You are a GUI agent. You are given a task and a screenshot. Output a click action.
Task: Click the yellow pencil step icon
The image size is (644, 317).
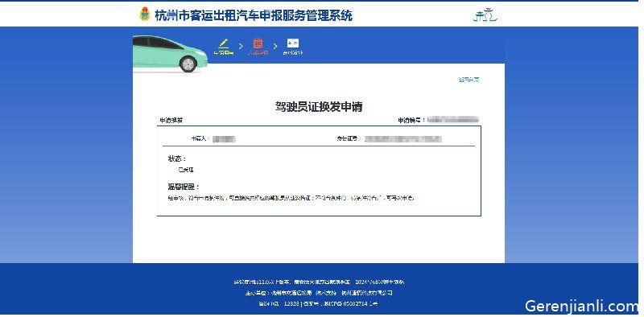click(x=224, y=43)
